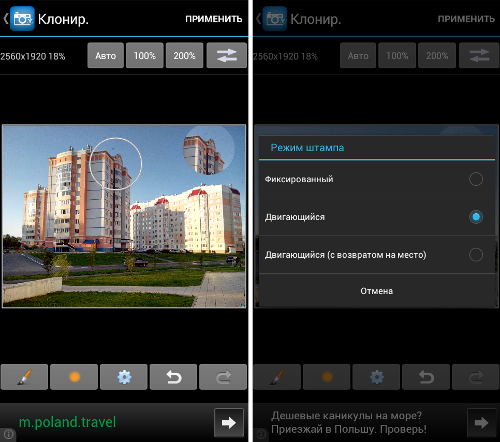Set zoom to 100%
This screenshot has width=500, height=442.
coord(145,55)
